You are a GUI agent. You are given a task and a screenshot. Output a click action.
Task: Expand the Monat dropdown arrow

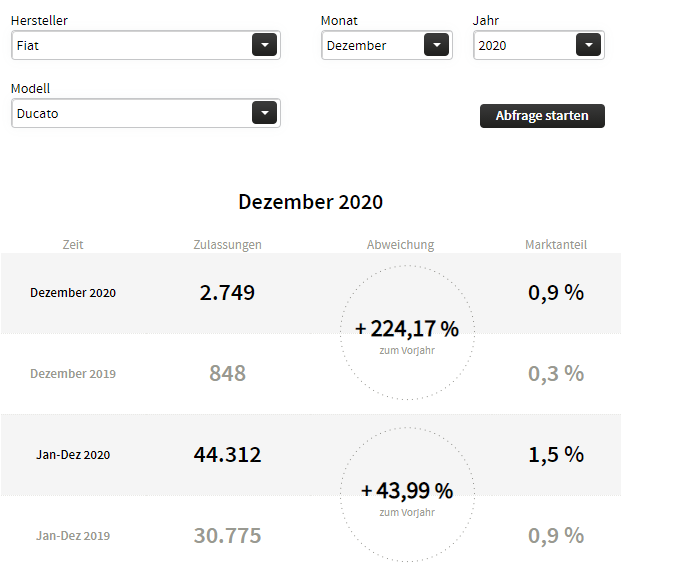tap(437, 45)
